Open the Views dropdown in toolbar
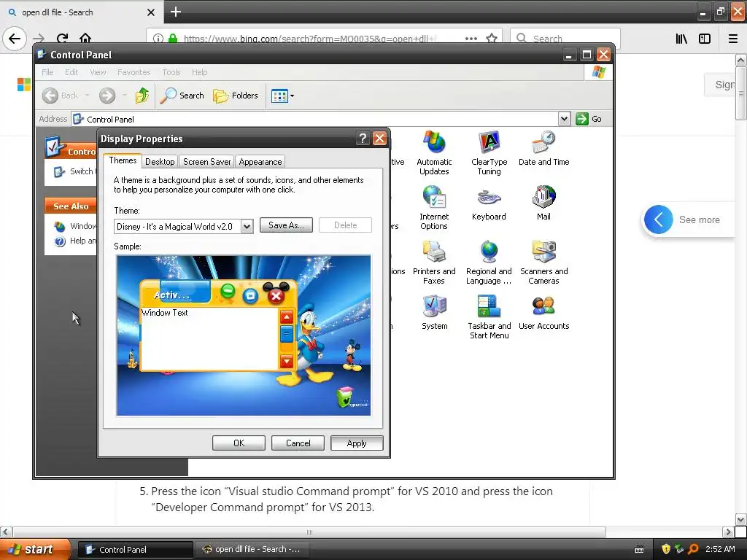The width and height of the screenshot is (747, 560). coord(282,96)
